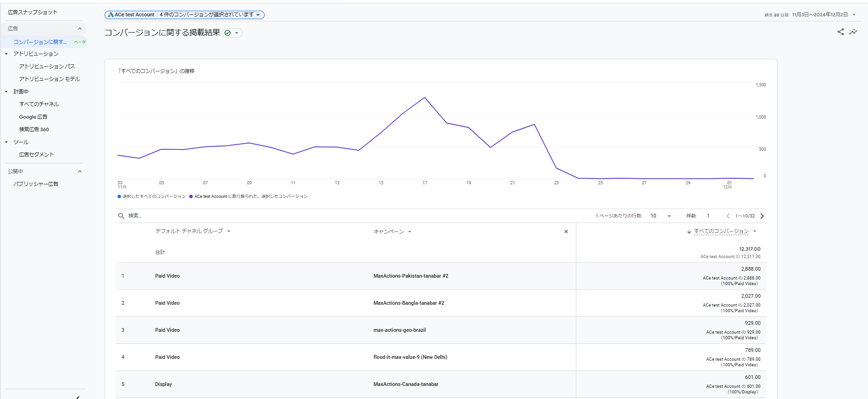The height and width of the screenshot is (399, 868).
Task: Open the insights sparkline icon
Action: (x=853, y=32)
